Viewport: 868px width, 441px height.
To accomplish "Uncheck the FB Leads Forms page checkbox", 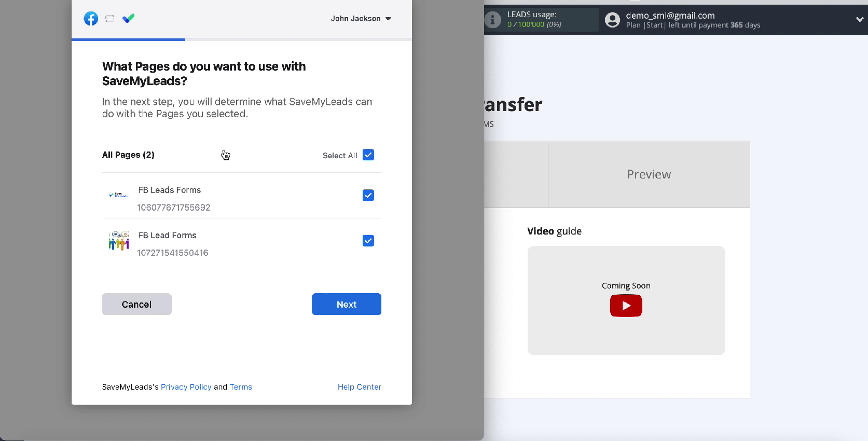I will (368, 195).
